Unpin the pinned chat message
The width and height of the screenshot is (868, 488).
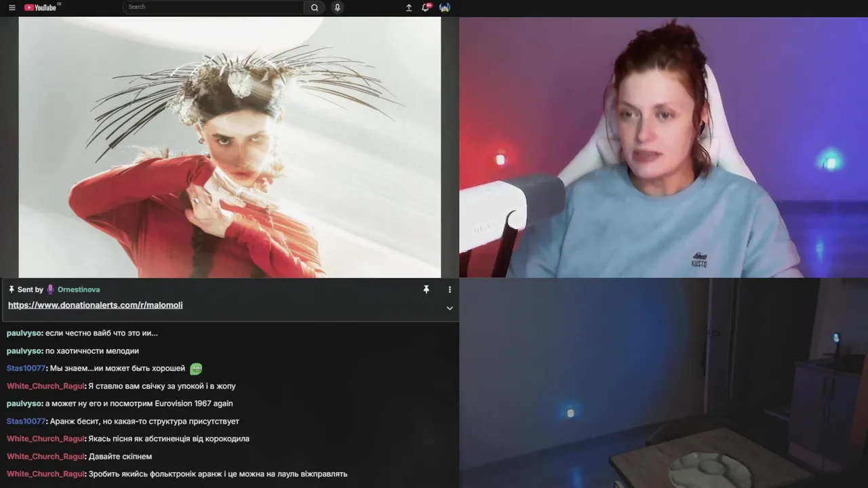click(x=426, y=289)
